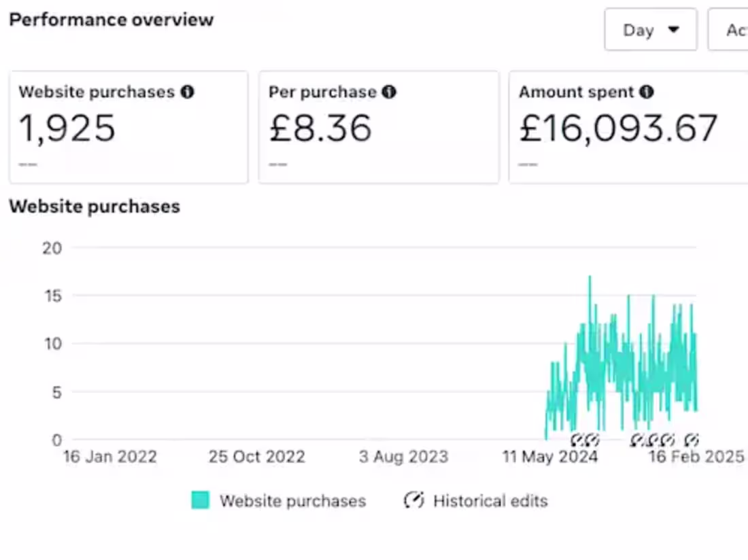Click the Per purchase metric card
This screenshot has width=748, height=560.
click(x=379, y=126)
